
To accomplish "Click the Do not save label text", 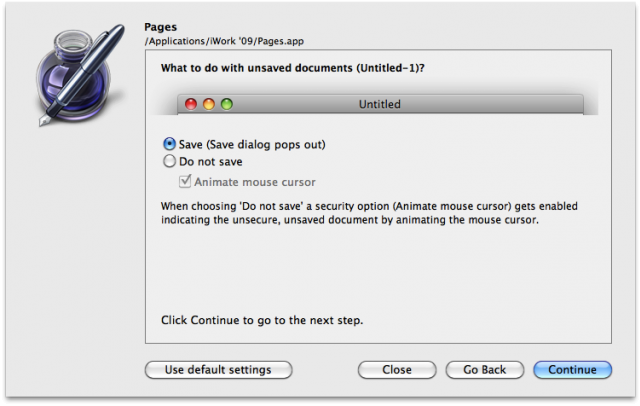I will pyautogui.click(x=211, y=162).
